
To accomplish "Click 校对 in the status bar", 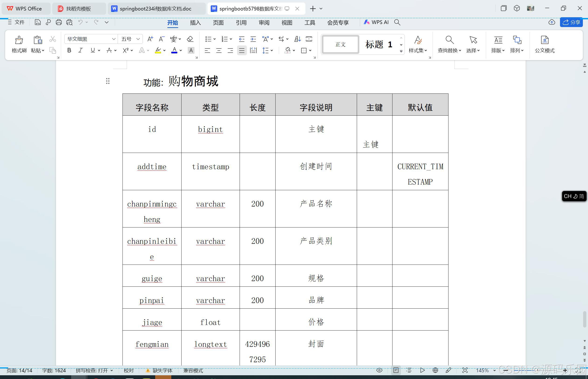I will [x=128, y=370].
